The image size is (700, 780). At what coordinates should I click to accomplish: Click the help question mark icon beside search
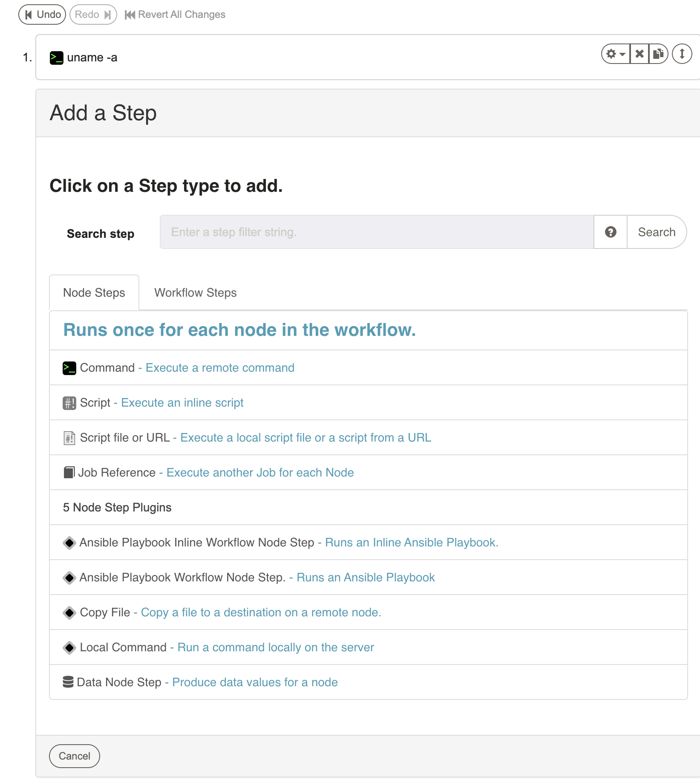(611, 232)
